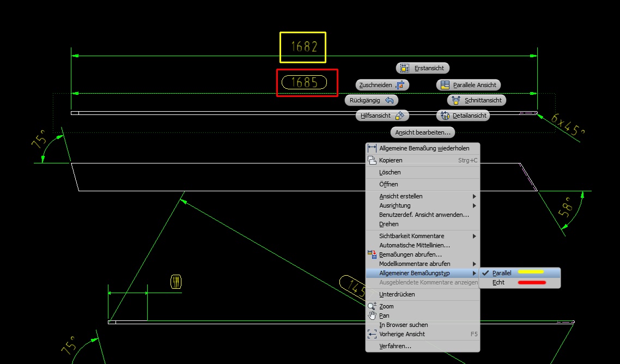Click the Hilfsansicht auxiliary icon
Viewport: 620px width, 364px height.
click(x=400, y=116)
